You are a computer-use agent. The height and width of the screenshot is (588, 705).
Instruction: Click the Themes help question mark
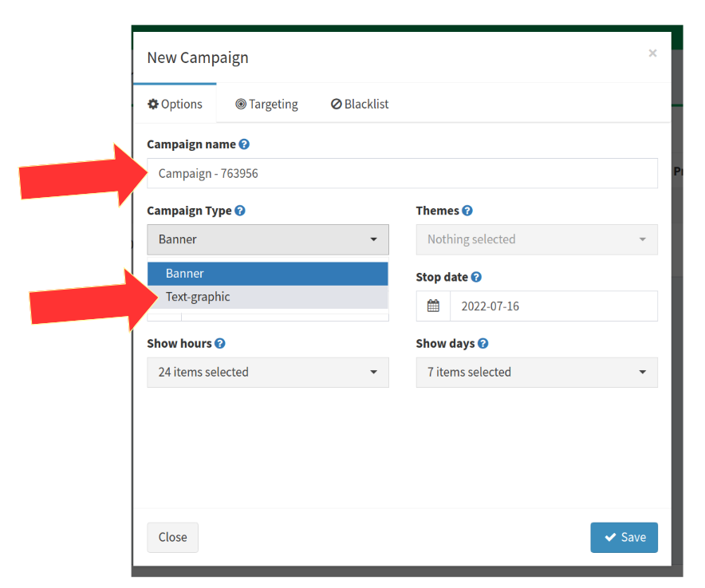click(467, 211)
